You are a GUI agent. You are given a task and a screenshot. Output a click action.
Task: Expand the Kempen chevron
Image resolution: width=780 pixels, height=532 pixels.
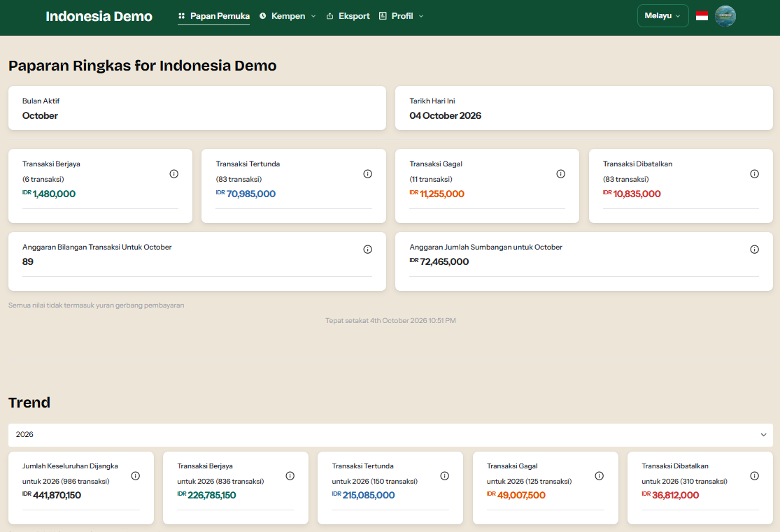[313, 16]
